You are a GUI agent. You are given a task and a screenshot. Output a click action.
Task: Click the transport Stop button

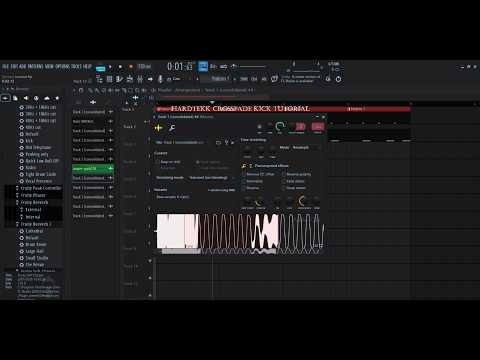pyautogui.click(x=120, y=67)
